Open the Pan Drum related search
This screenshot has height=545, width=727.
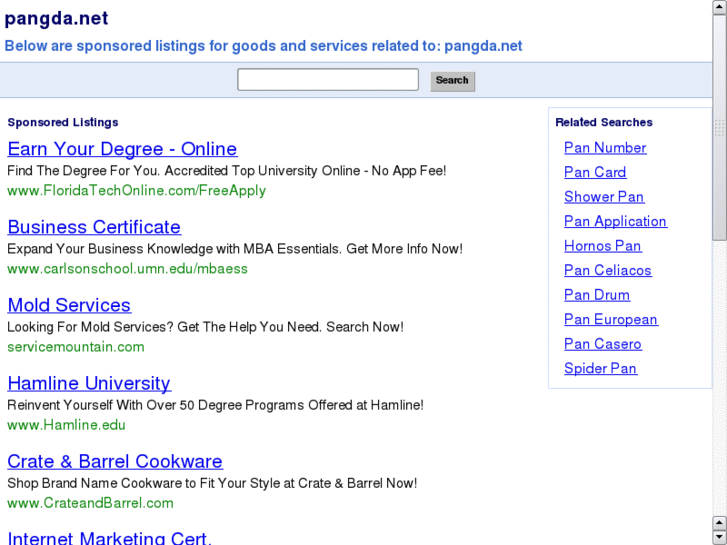pos(597,295)
